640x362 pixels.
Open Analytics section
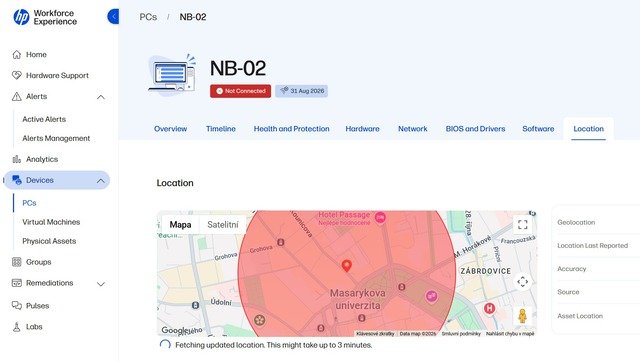42,159
